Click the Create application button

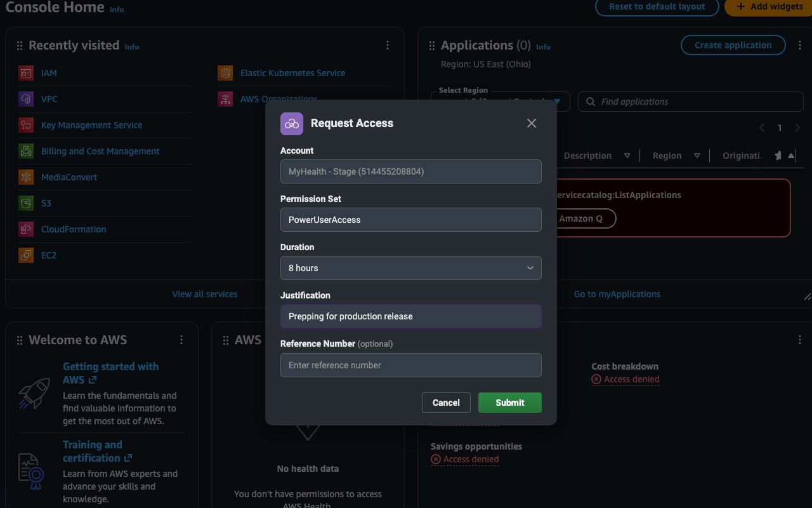point(733,45)
